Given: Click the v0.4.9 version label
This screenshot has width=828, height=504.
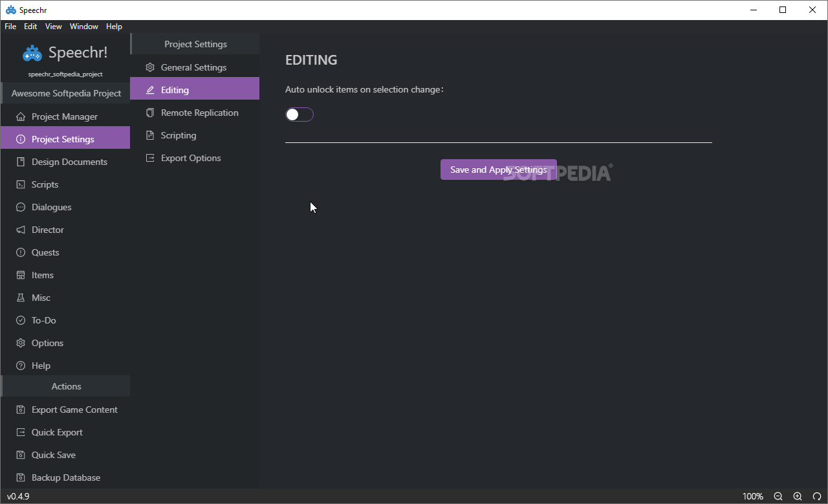Looking at the screenshot, I should 18,496.
